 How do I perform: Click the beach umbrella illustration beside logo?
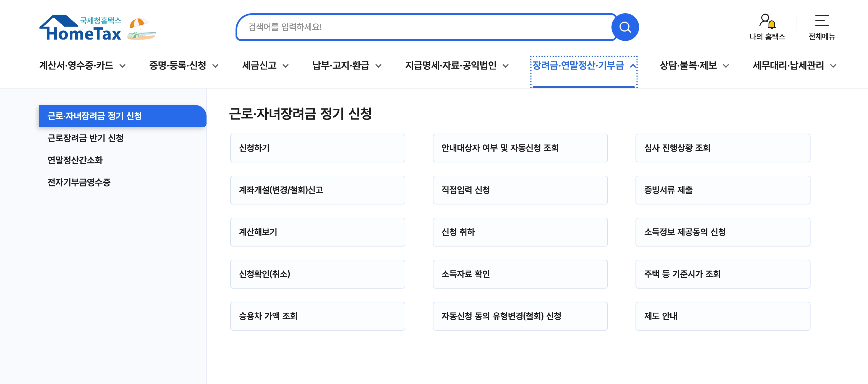coord(142,29)
